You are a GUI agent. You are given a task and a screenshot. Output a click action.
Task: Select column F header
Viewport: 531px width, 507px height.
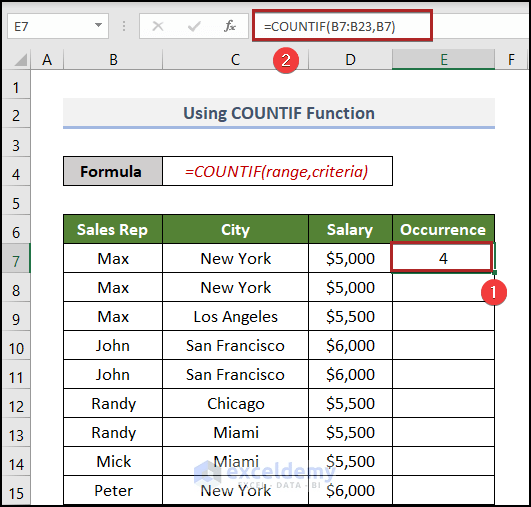(511, 60)
